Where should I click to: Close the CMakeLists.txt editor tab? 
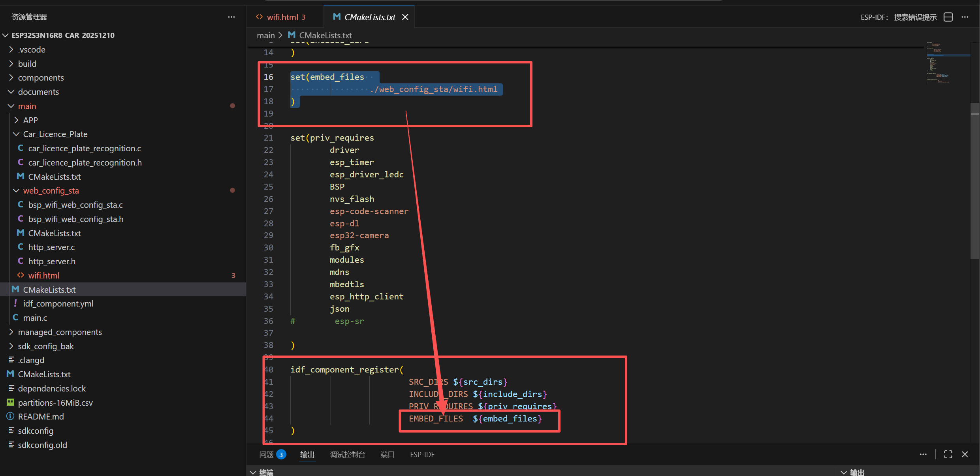[405, 17]
